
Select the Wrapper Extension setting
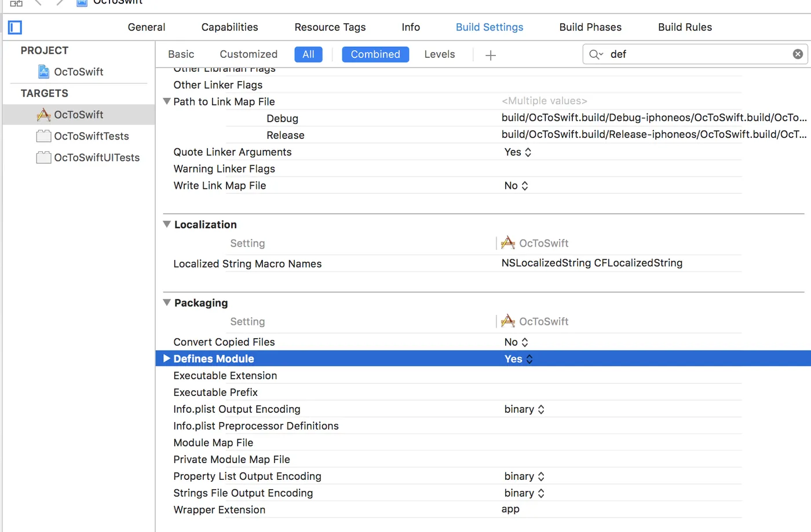pyautogui.click(x=220, y=510)
